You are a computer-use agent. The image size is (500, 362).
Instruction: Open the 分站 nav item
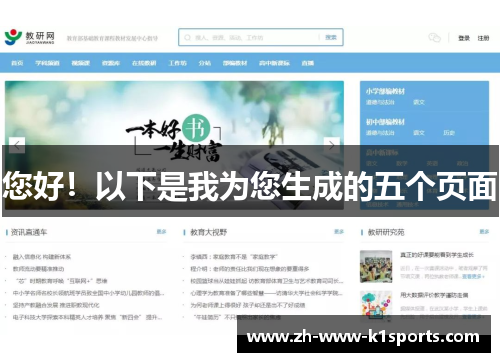click(205, 63)
